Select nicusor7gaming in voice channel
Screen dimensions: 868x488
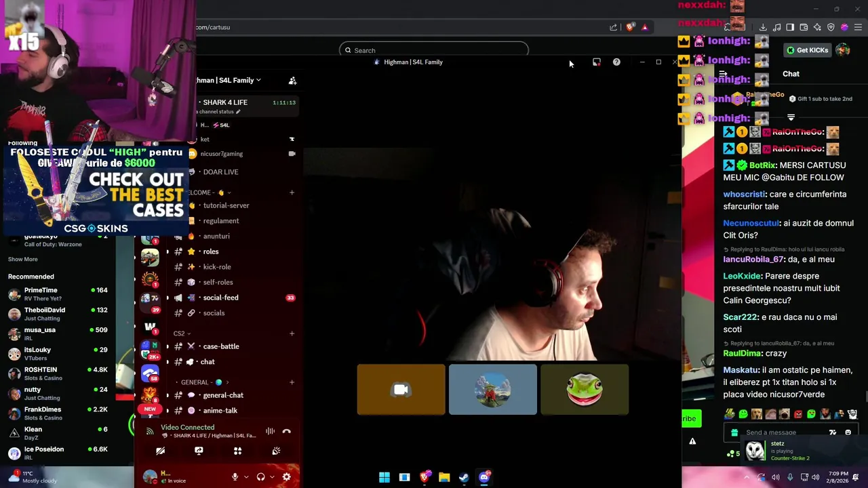(x=221, y=154)
